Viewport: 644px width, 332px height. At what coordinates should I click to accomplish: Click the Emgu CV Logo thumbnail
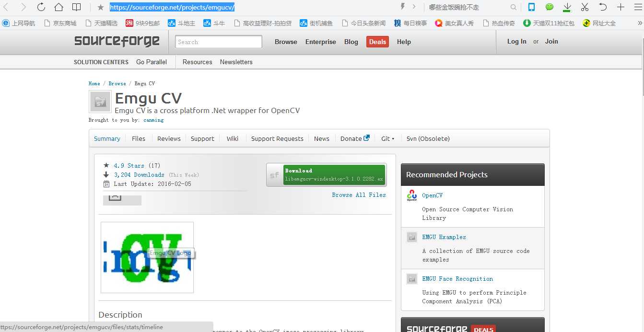coord(147,257)
